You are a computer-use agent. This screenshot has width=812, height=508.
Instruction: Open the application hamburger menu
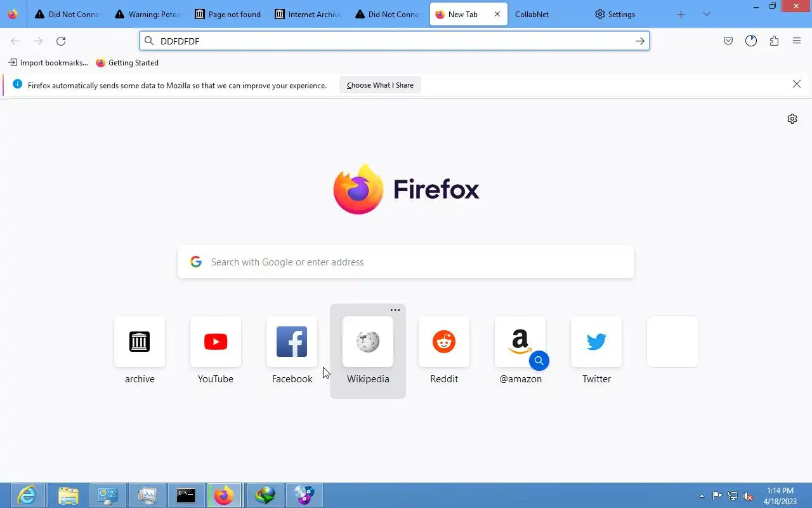tap(797, 41)
